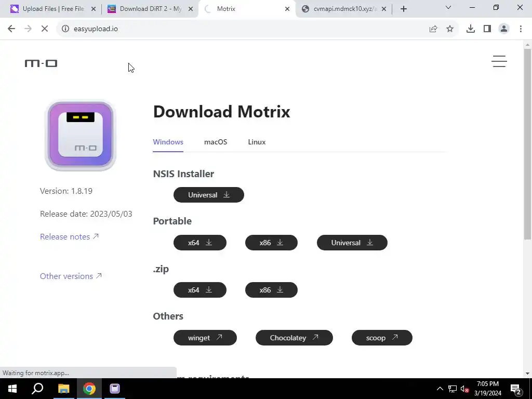Image resolution: width=532 pixels, height=399 pixels.
Task: Download the Portable x64 build
Action: [x=200, y=243]
